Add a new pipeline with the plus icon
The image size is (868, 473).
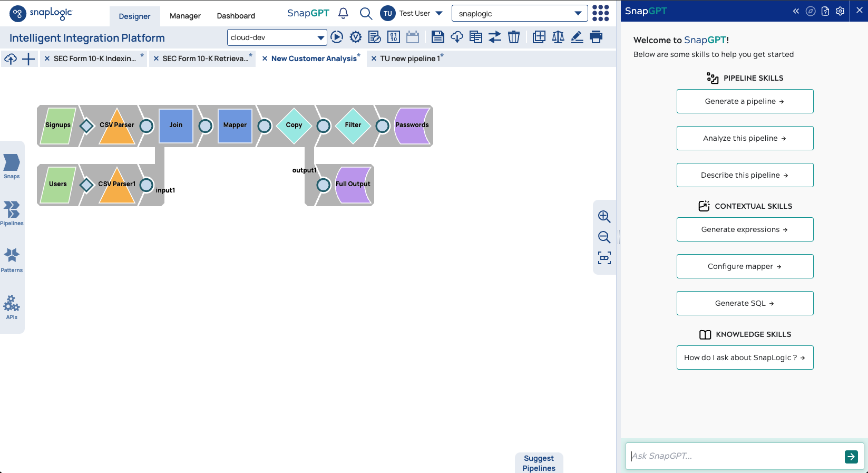tap(28, 59)
